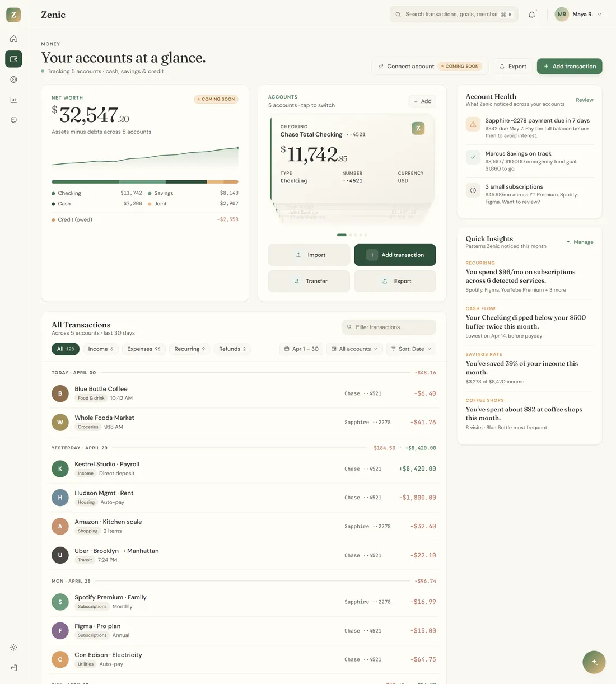The height and width of the screenshot is (684, 616).
Task: Click the Add button in the Accounts panel
Action: [422, 101]
